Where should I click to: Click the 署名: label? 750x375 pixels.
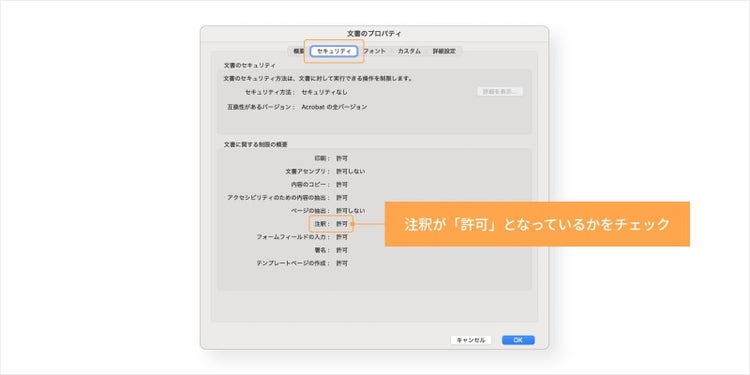(x=322, y=250)
